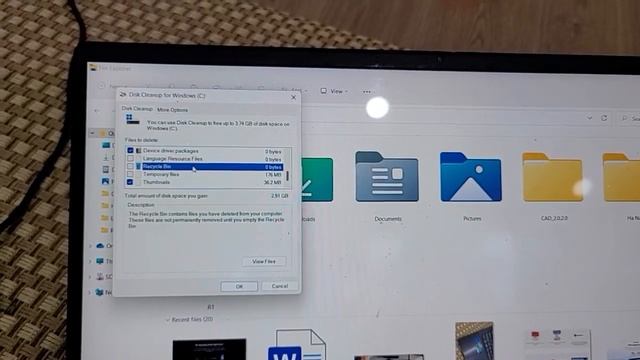Image resolution: width=640 pixels, height=360 pixels.
Task: Expand the OneDrive node in sidebar
Action: [x=91, y=246]
